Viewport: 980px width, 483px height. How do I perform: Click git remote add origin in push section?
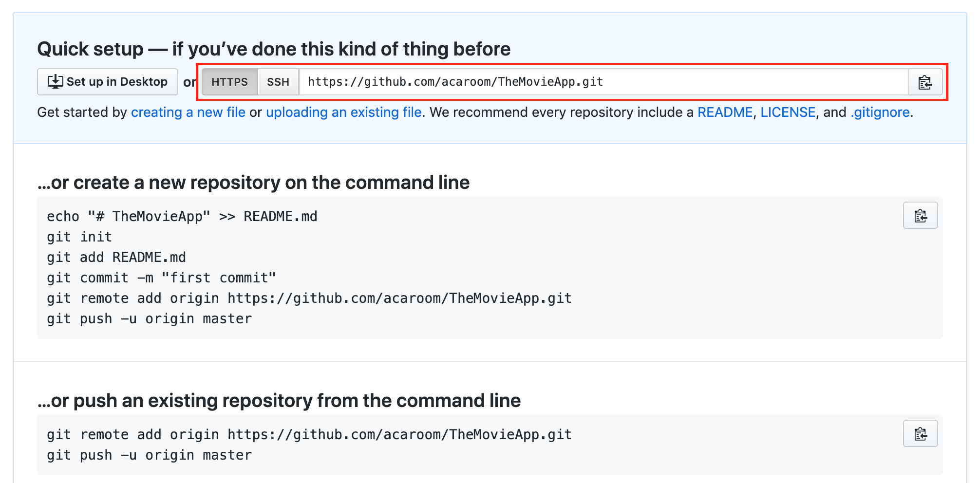click(x=309, y=434)
